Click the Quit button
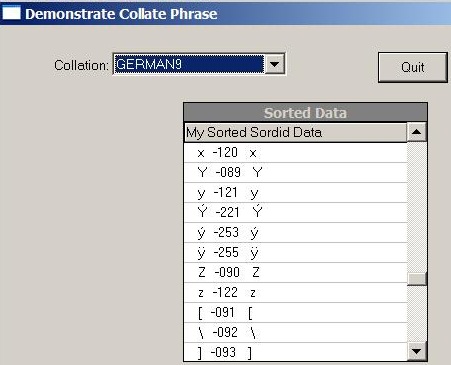Image resolution: width=451 pixels, height=365 pixels. coord(413,67)
